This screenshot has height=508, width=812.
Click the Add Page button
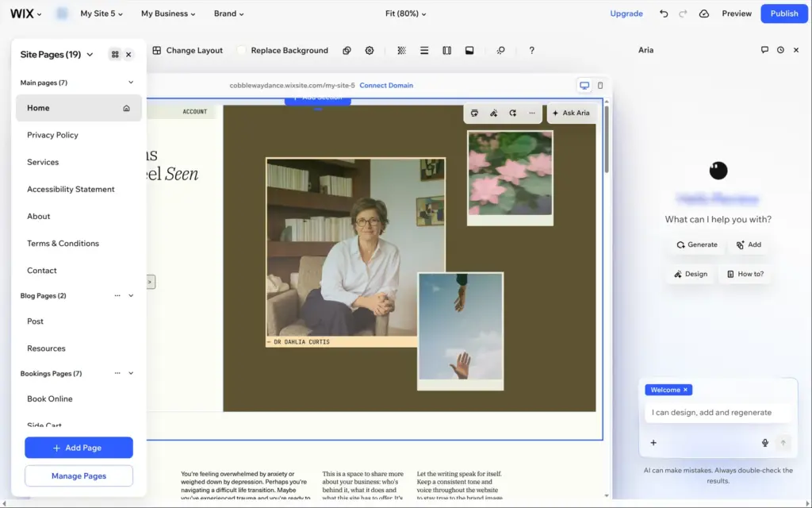(79, 448)
